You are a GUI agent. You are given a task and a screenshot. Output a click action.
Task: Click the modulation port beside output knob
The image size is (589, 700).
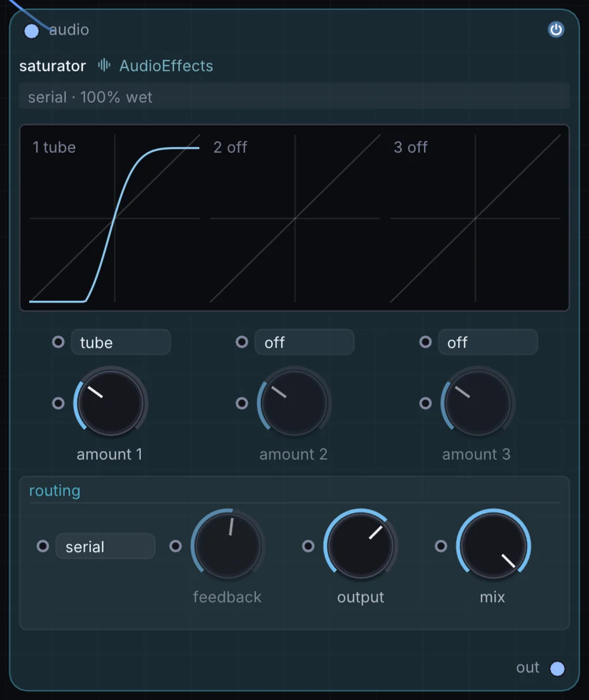(x=308, y=546)
